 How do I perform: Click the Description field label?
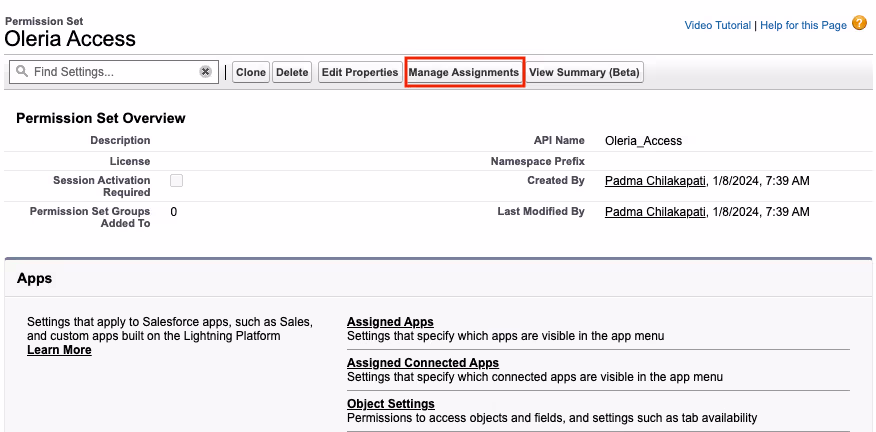[120, 140]
